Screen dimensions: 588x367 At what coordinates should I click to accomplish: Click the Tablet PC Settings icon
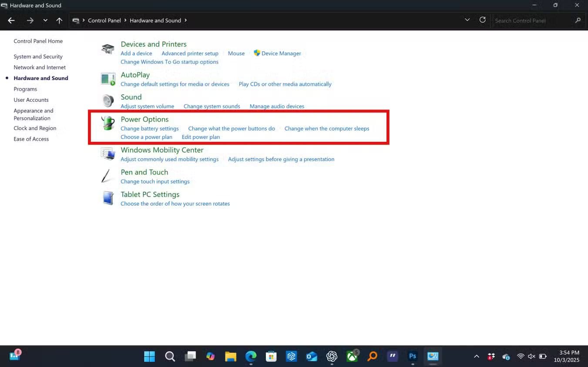coord(108,198)
